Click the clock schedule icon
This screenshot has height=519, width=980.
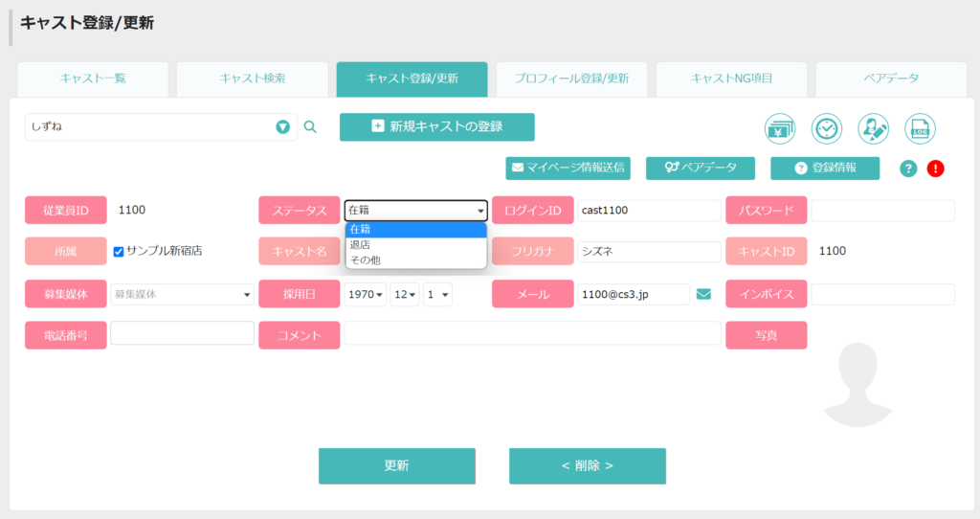(826, 129)
